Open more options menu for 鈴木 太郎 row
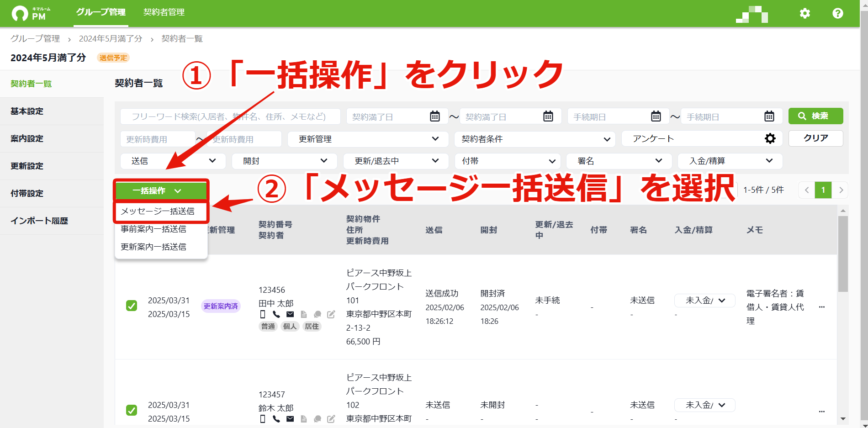The image size is (868, 428). click(x=822, y=412)
